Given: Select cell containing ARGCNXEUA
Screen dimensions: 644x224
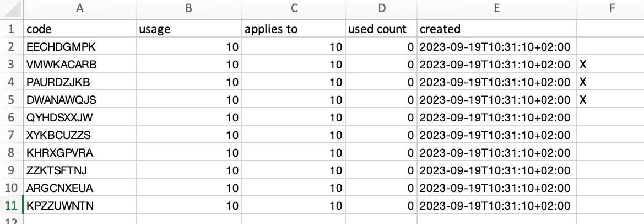Looking at the screenshot, I should (80, 188).
